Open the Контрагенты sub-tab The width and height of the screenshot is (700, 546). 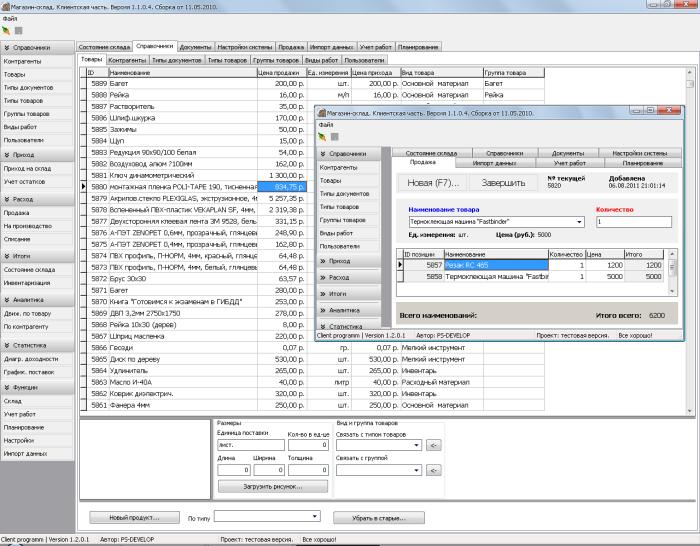pyautogui.click(x=127, y=60)
